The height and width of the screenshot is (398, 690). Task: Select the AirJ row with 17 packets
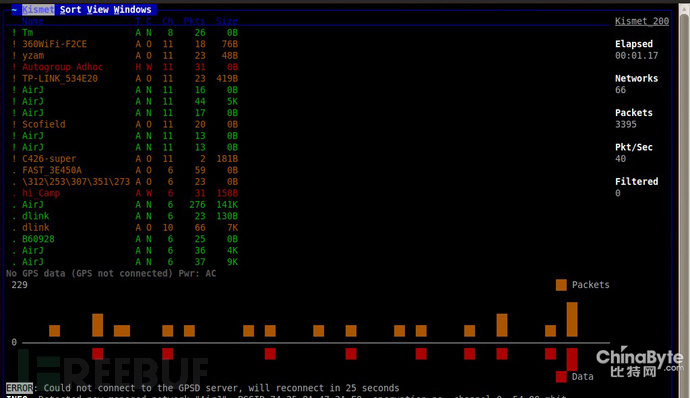[125, 112]
